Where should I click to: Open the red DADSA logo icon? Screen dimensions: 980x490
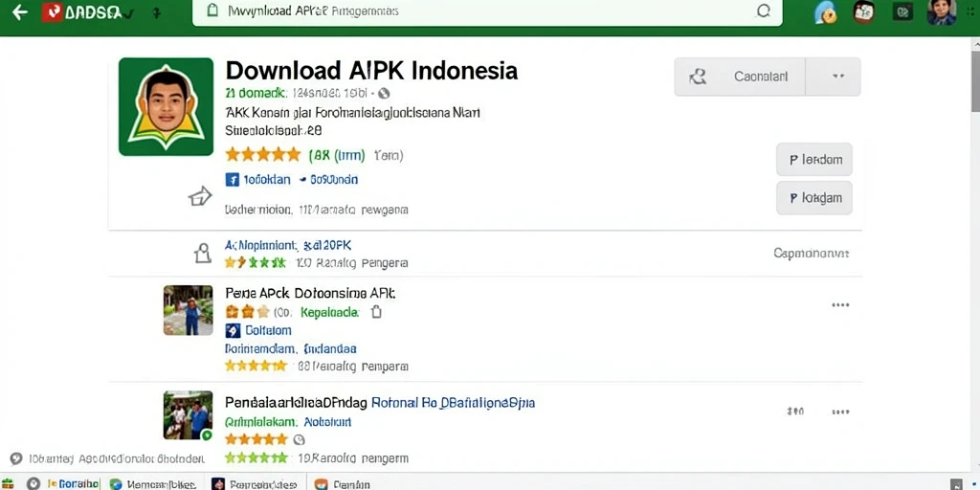(x=52, y=12)
